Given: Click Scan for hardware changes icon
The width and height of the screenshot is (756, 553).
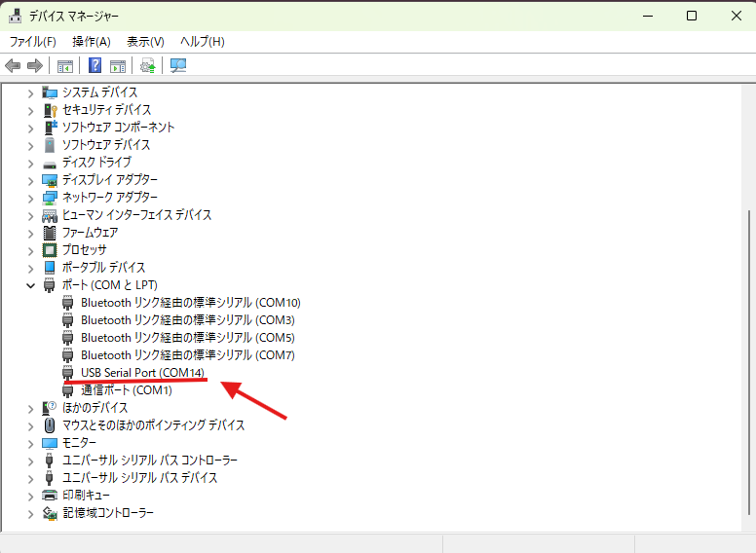Looking at the screenshot, I should coord(178,65).
